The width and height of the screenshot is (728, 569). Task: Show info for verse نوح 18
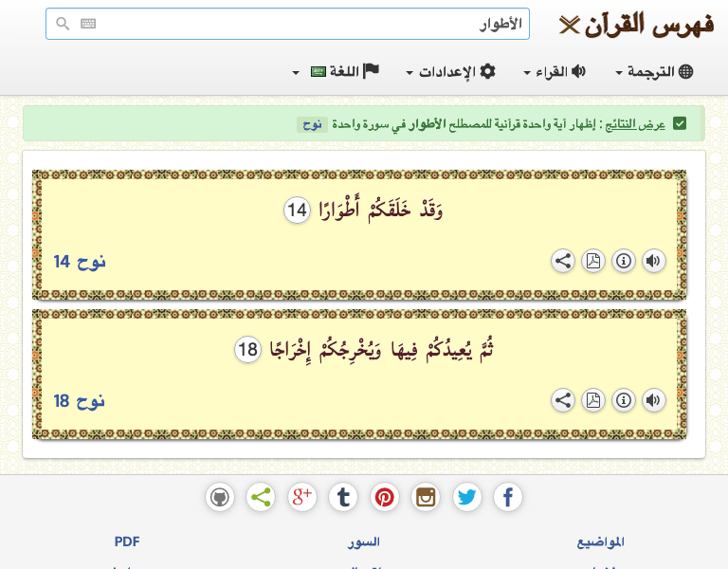click(x=624, y=400)
